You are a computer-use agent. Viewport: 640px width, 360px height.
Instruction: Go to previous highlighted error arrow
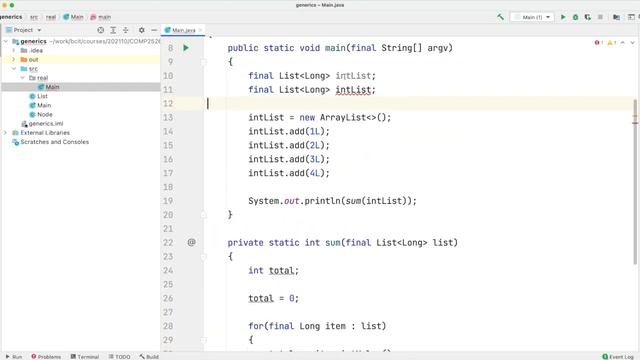(x=623, y=42)
